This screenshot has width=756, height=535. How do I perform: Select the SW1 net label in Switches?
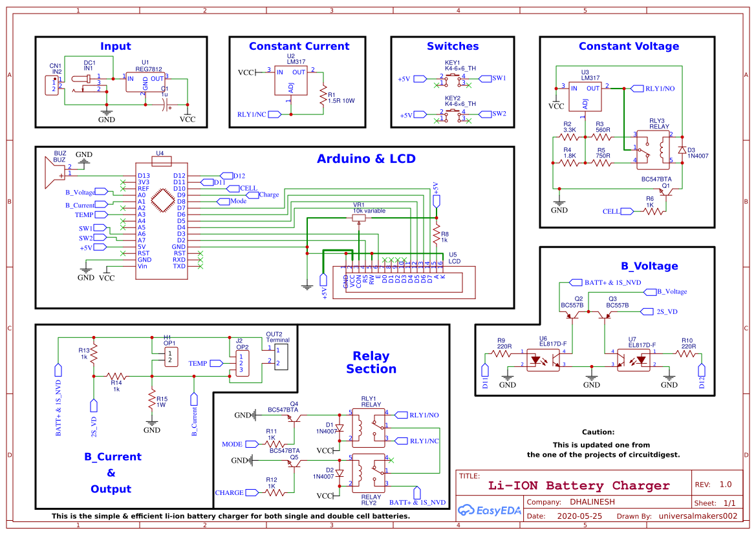tap(498, 78)
